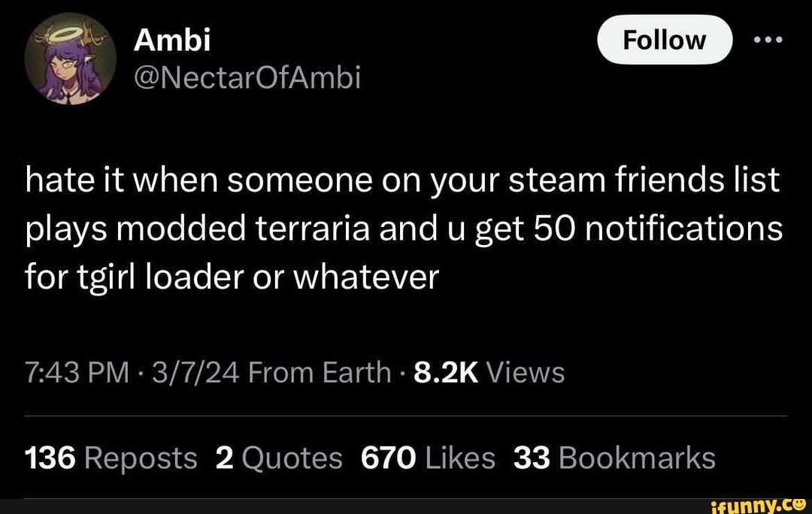Click the Likes count of 670
The image size is (812, 514).
tap(389, 457)
